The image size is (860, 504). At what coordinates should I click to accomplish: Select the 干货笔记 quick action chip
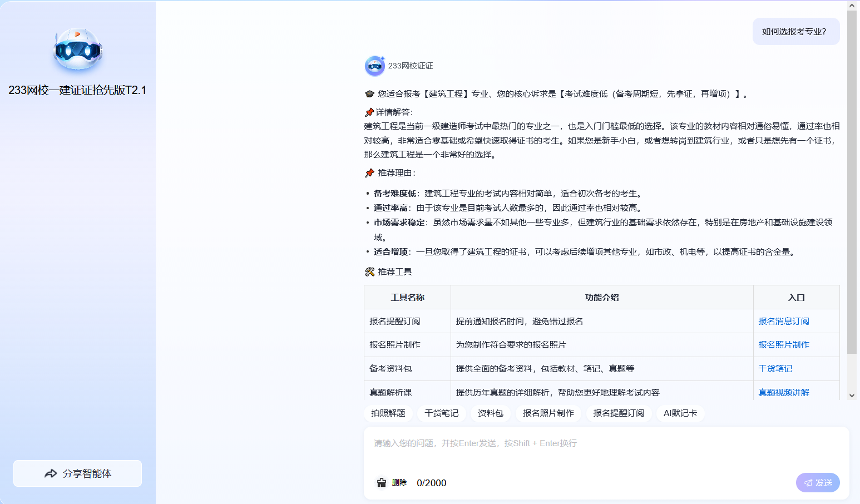441,413
